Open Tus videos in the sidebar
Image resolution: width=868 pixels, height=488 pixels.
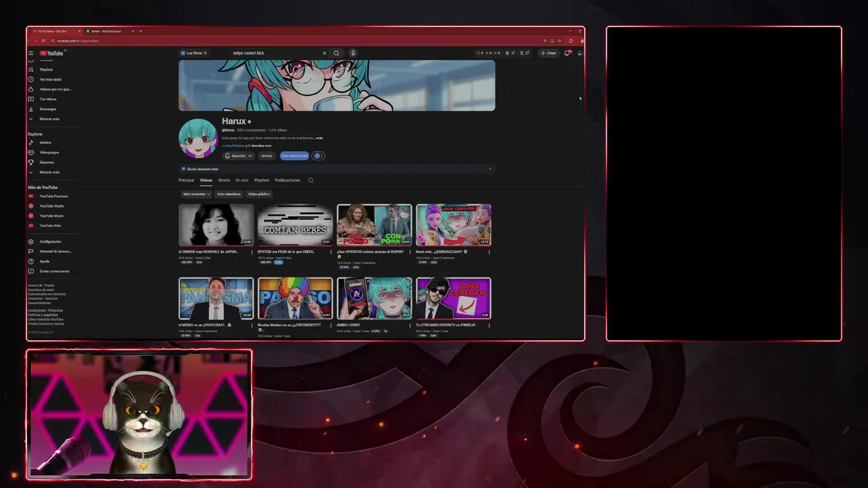coord(47,99)
